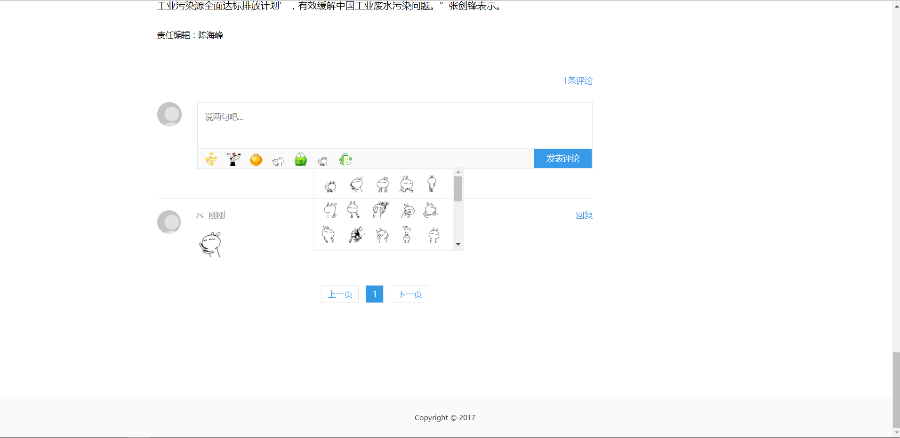Click the emoji panel scrollbar up arrow
The width and height of the screenshot is (900, 438).
458,172
